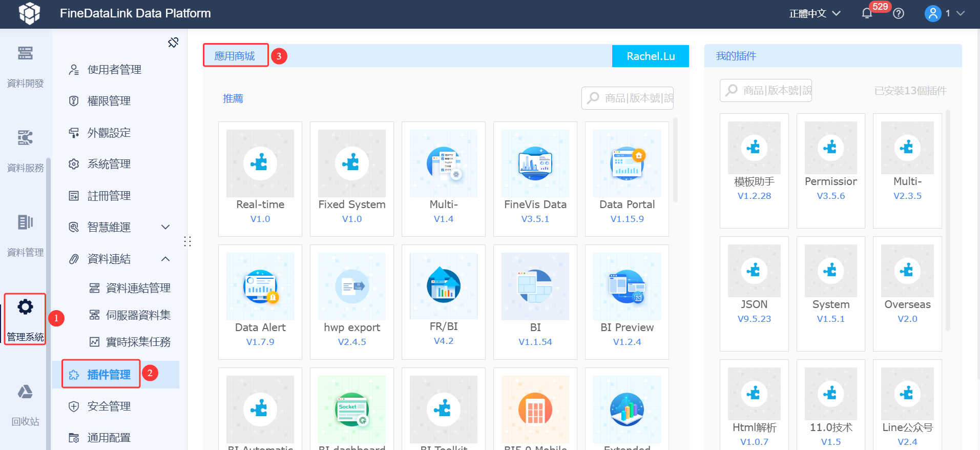Open the help question mark icon
Screen dimensions: 980x450
[899, 13]
